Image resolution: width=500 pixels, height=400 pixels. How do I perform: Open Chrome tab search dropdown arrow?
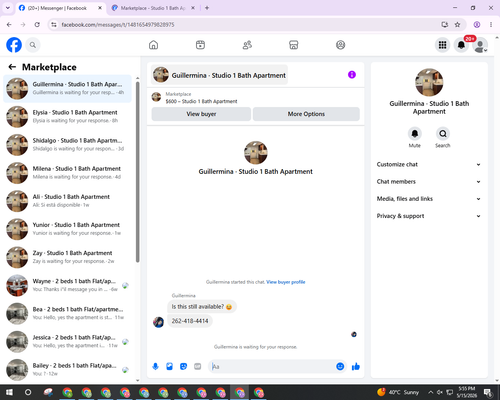8,8
